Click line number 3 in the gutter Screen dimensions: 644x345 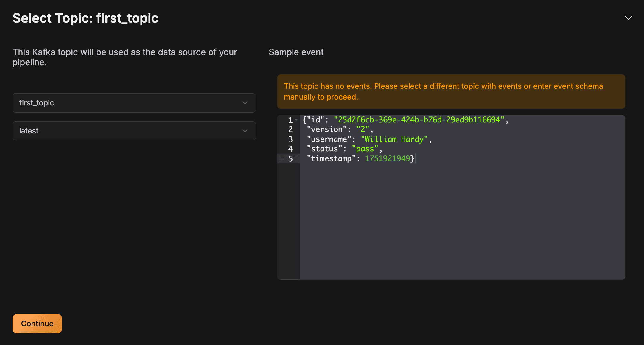point(290,139)
